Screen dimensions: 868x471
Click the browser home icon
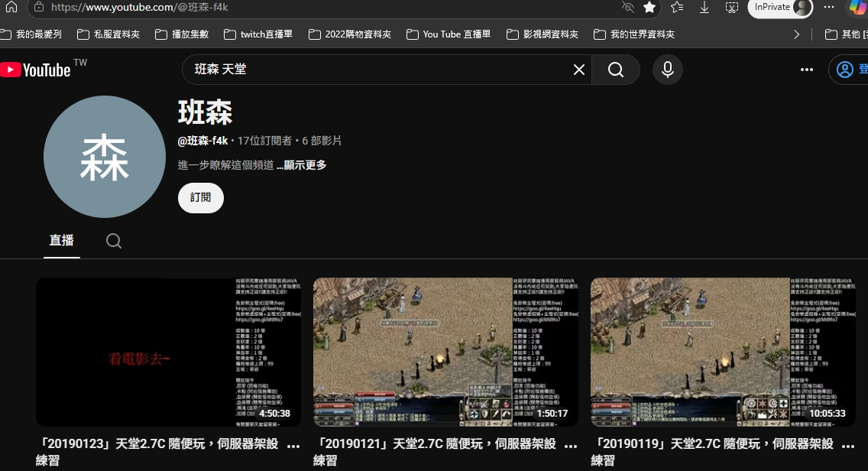coord(11,7)
